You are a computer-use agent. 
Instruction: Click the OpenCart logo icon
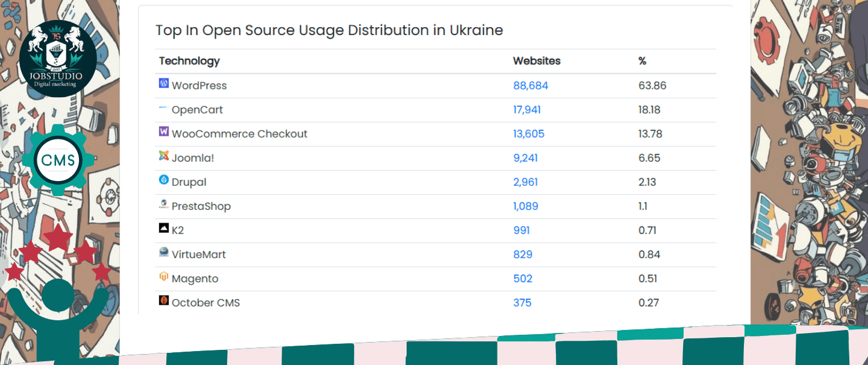click(x=163, y=107)
